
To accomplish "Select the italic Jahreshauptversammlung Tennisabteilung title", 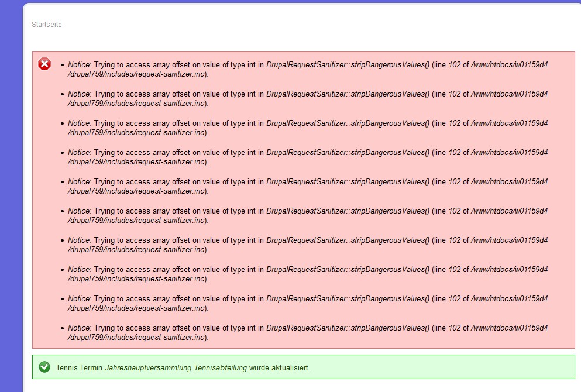I will tap(176, 368).
